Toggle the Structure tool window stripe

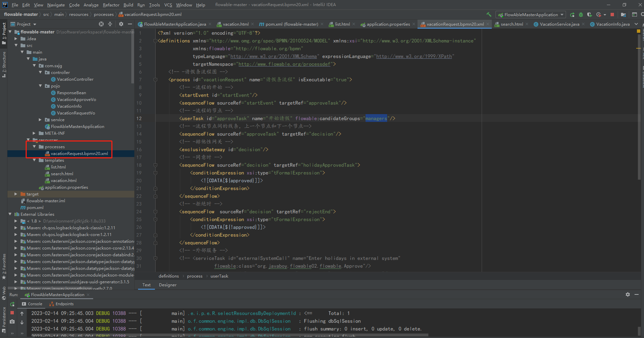point(4,64)
